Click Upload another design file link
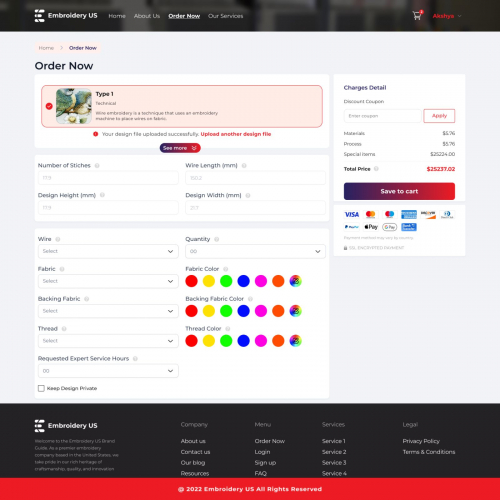This screenshot has height=500, width=500. click(236, 134)
